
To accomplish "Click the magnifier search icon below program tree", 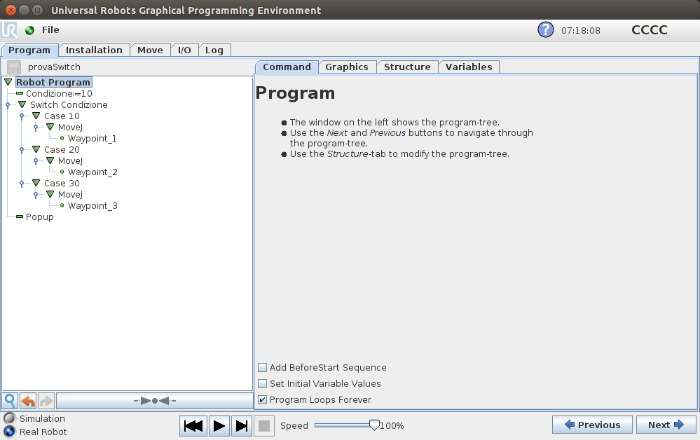I will tap(9, 400).
